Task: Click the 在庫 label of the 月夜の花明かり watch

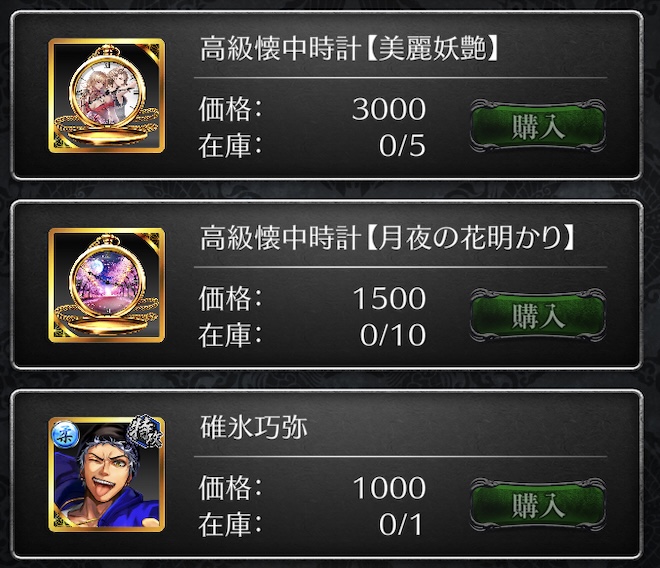Action: [x=230, y=335]
